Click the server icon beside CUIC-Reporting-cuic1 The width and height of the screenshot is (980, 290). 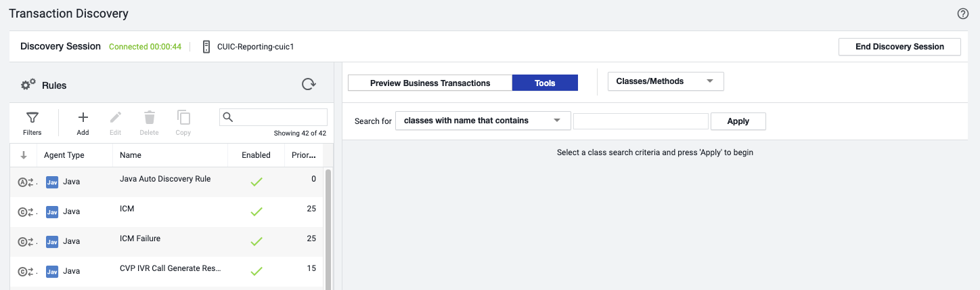point(206,47)
